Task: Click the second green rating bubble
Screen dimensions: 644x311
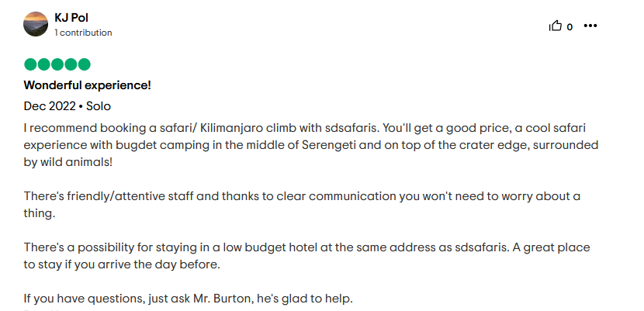Action: (44, 64)
